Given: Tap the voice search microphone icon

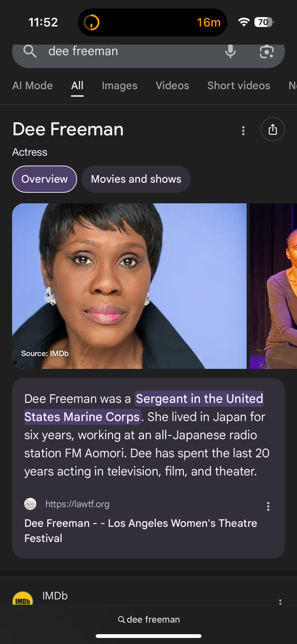Looking at the screenshot, I should [230, 51].
